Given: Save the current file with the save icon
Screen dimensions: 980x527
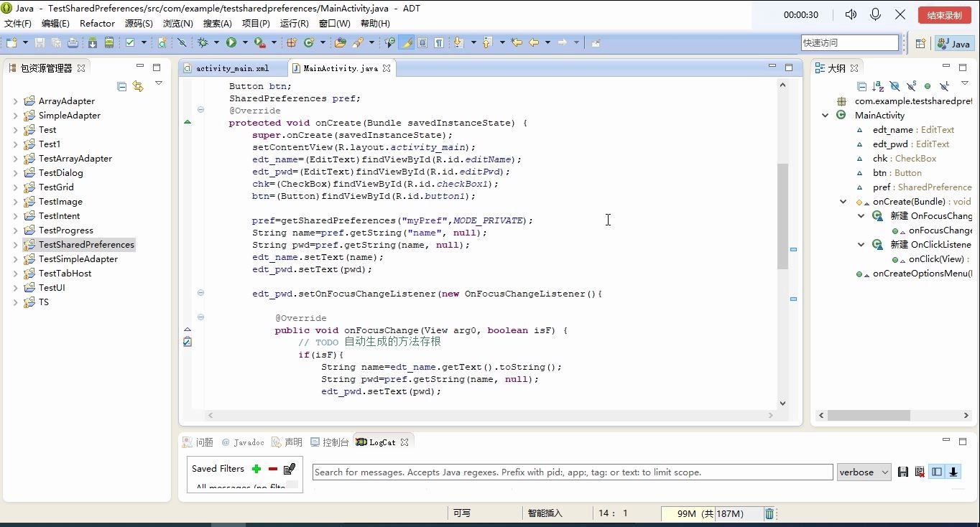Looking at the screenshot, I should (x=40, y=42).
